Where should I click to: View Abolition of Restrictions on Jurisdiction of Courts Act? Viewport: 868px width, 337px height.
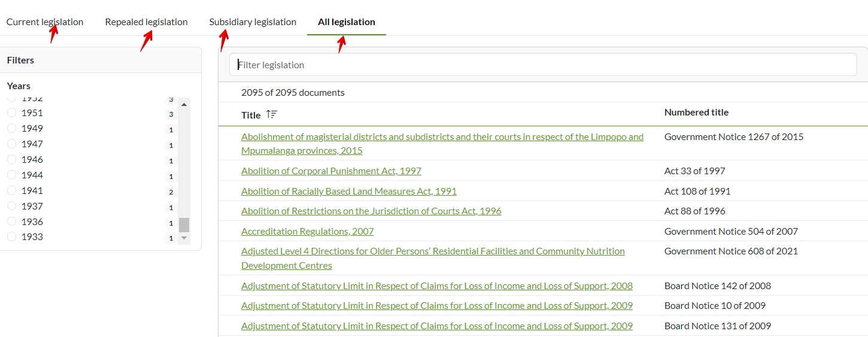point(371,211)
